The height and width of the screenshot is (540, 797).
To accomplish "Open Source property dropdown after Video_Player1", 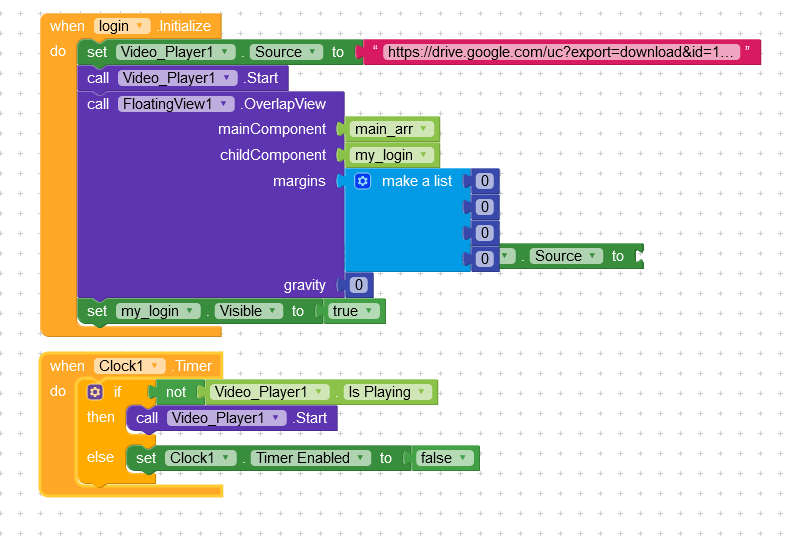I will pos(286,52).
